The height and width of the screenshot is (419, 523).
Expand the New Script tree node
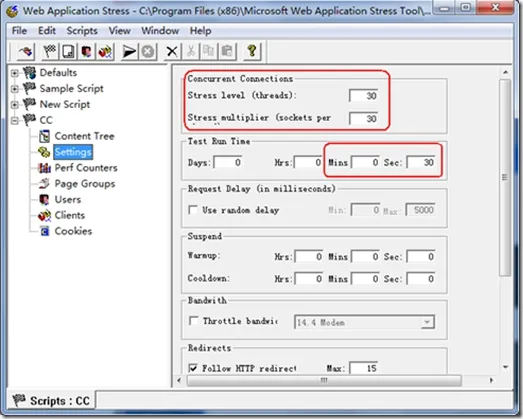[14, 104]
